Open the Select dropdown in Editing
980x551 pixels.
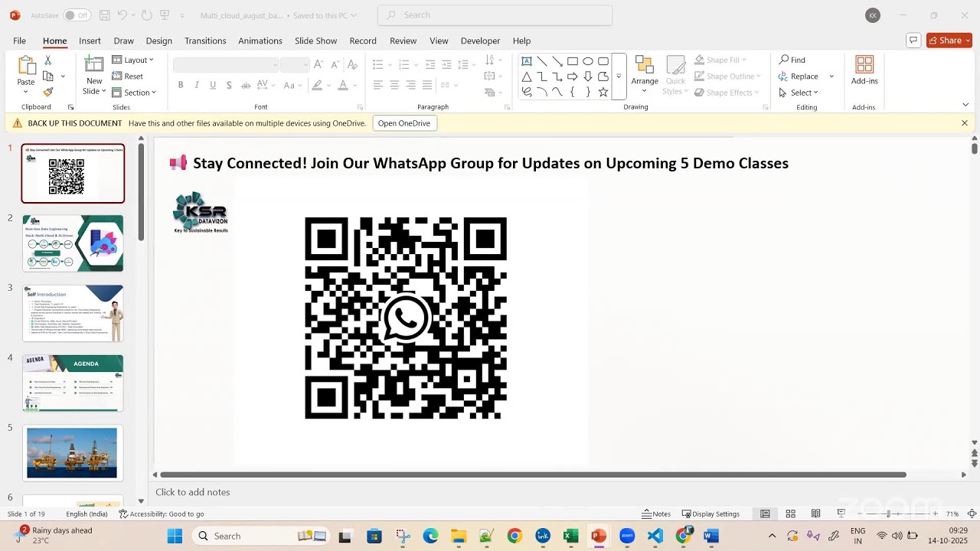(799, 93)
